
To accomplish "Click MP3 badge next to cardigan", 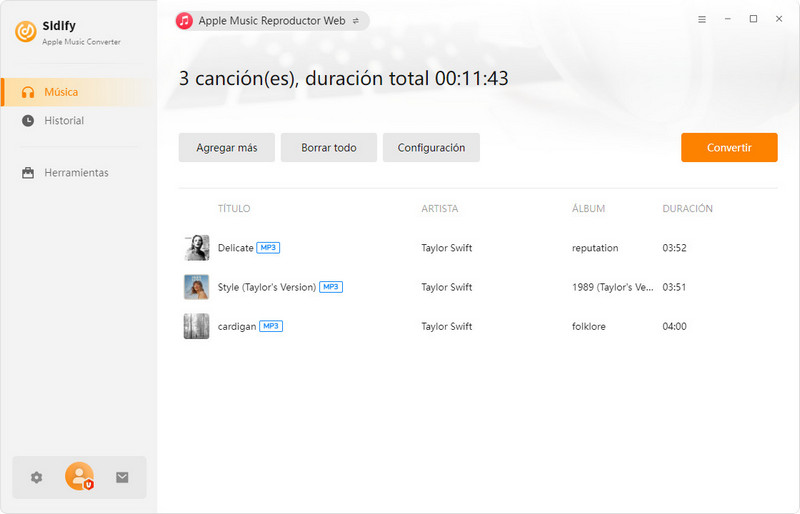I will [271, 326].
